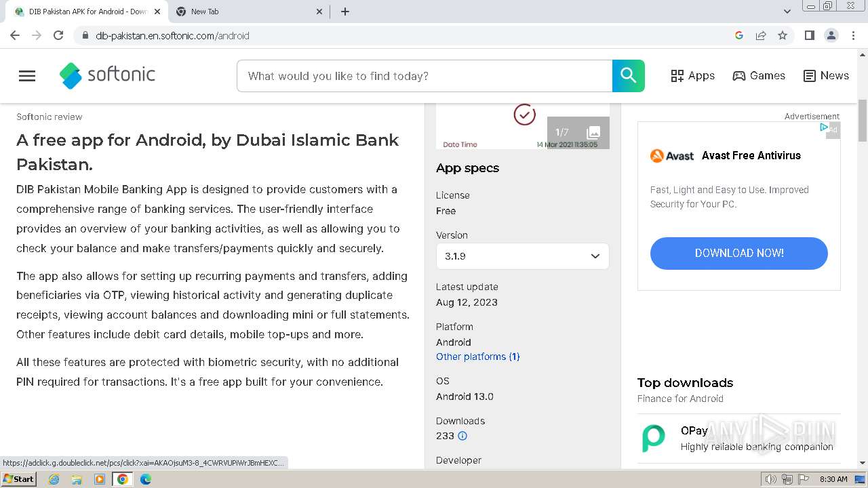
Task: Go forward in browser history
Action: click(37, 35)
